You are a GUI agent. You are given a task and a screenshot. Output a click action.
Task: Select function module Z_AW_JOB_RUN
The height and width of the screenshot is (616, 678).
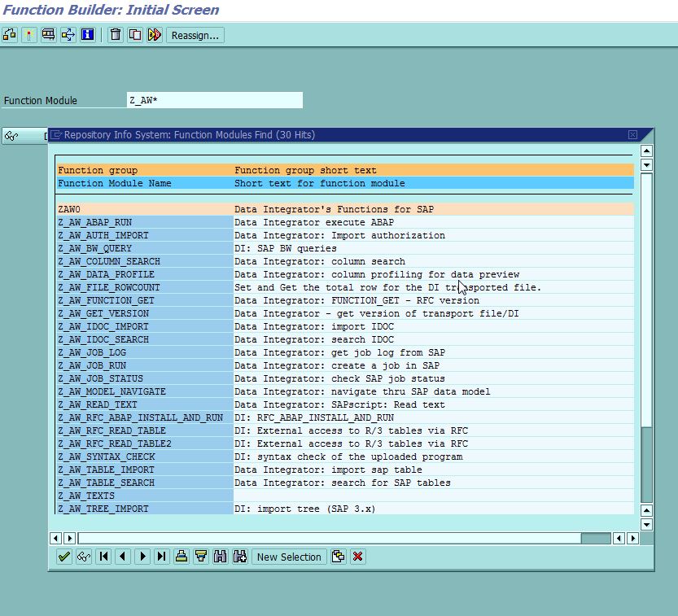coord(345,365)
